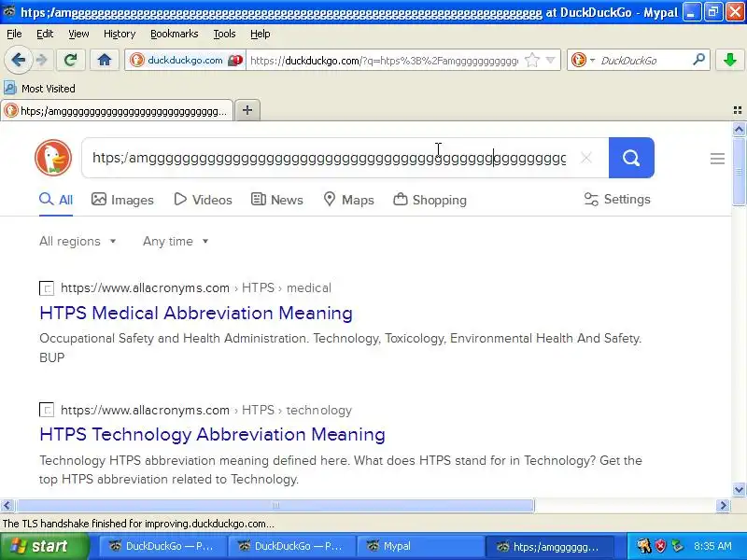The height and width of the screenshot is (560, 747).
Task: Submit search with the blue magnifier button
Action: tap(631, 158)
